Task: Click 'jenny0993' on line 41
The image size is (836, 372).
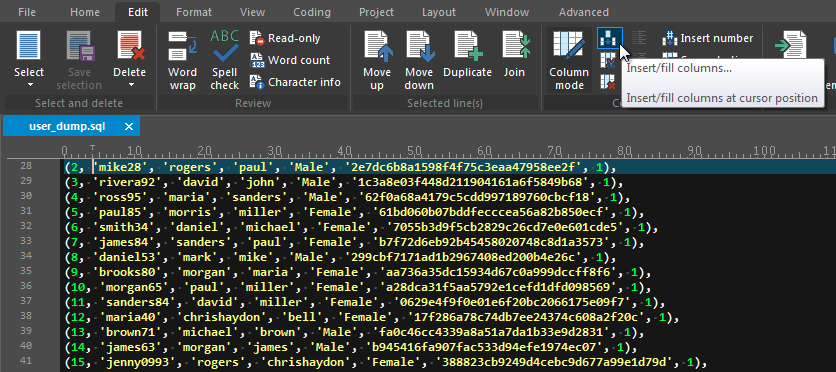Action: point(139,363)
